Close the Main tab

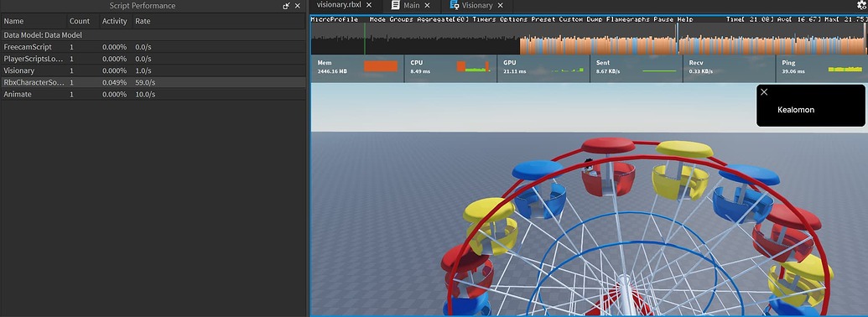[427, 5]
